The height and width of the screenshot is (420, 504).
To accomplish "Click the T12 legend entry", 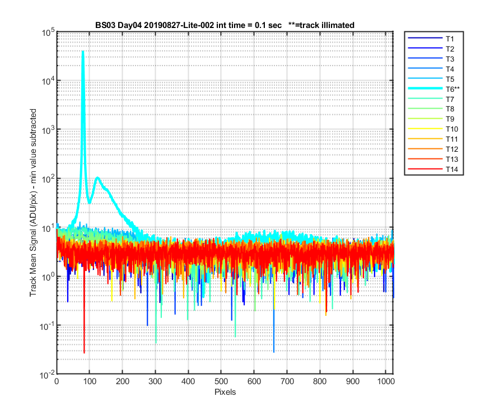I will click(433, 149).
